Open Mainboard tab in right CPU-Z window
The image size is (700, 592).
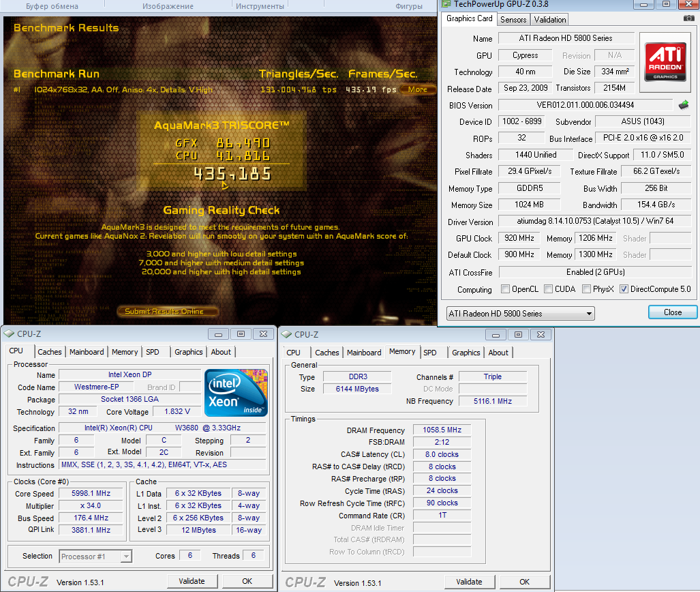364,353
